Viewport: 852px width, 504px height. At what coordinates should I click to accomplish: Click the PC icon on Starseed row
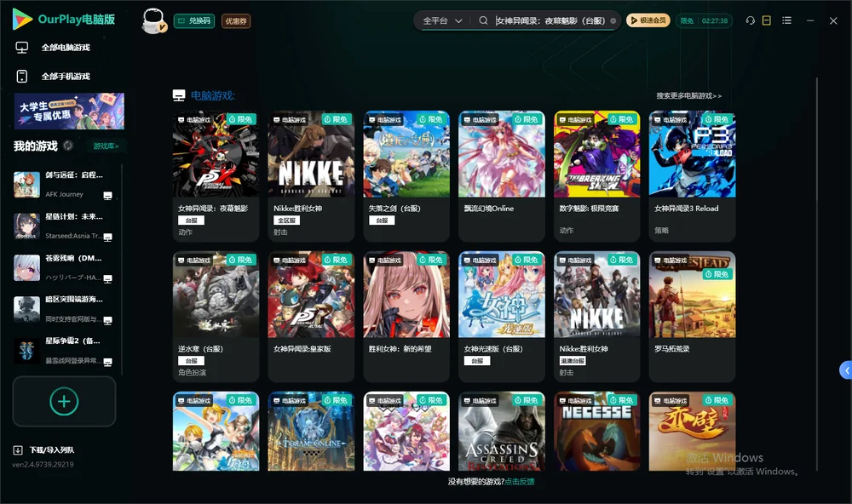click(x=107, y=238)
